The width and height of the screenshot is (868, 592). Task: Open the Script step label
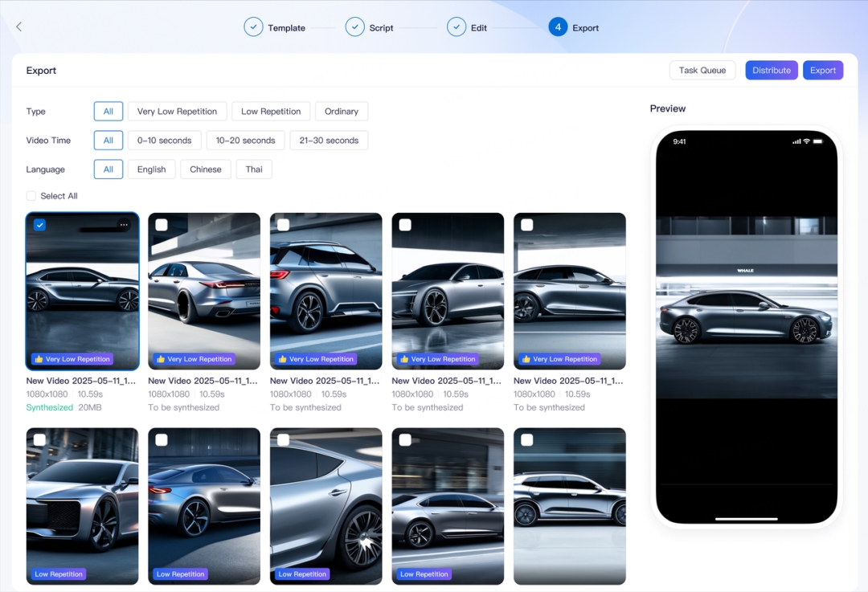(x=382, y=27)
